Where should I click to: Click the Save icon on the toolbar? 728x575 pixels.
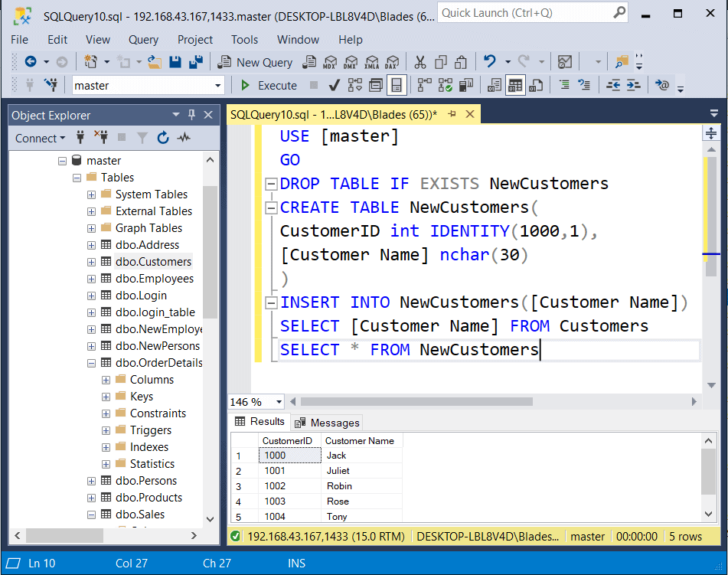[175, 62]
